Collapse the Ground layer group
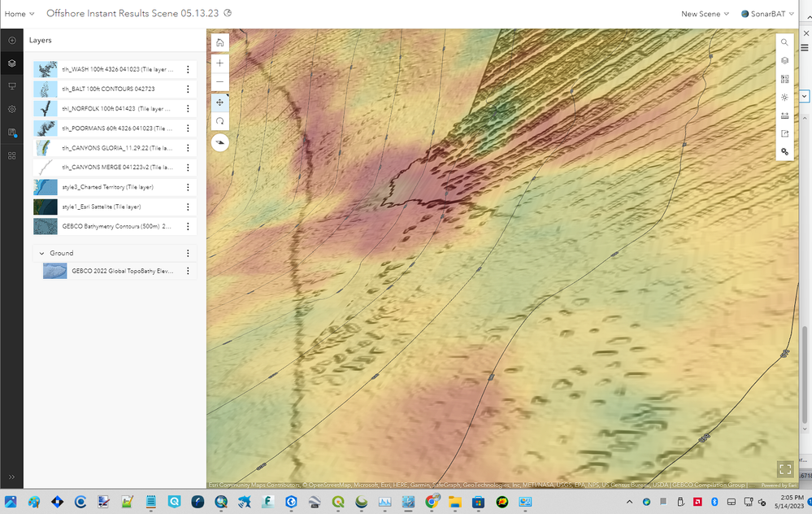Screen dimensions: 812x514 coord(41,253)
